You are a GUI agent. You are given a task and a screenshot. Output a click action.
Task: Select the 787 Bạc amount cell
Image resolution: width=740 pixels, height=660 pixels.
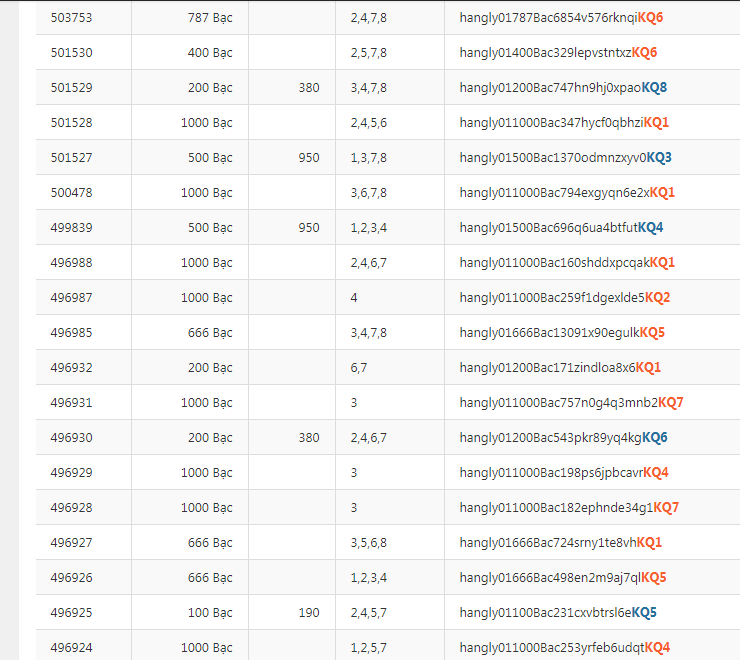(x=210, y=18)
